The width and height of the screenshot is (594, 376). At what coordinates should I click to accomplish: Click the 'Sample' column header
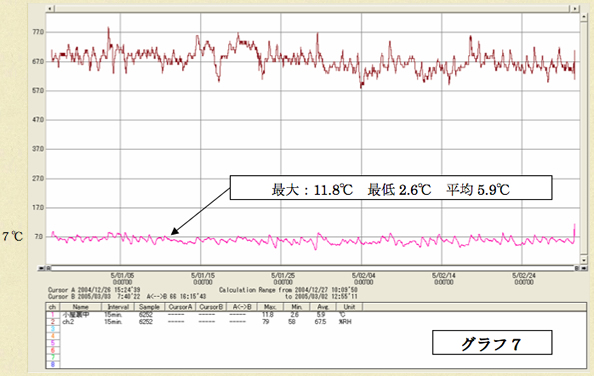(149, 307)
